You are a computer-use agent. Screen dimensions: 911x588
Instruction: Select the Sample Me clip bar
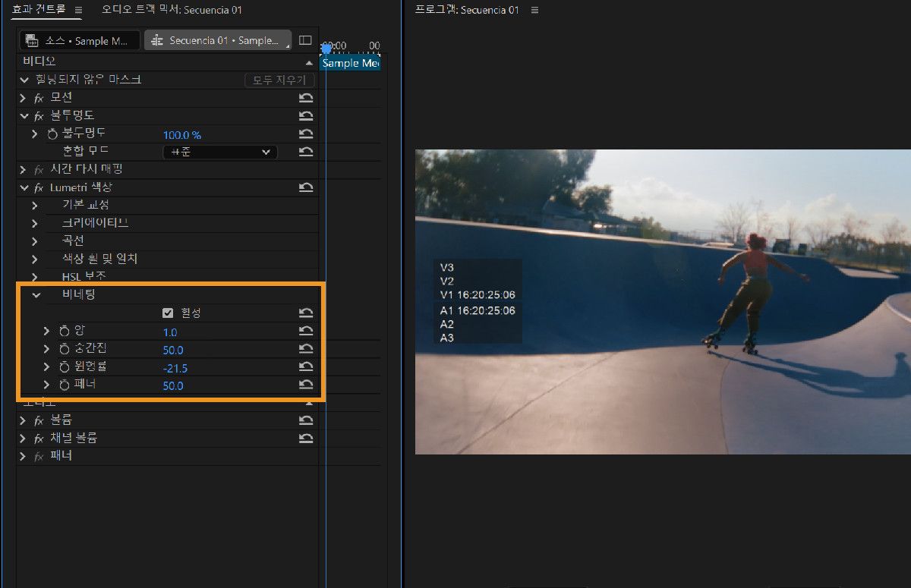[351, 63]
